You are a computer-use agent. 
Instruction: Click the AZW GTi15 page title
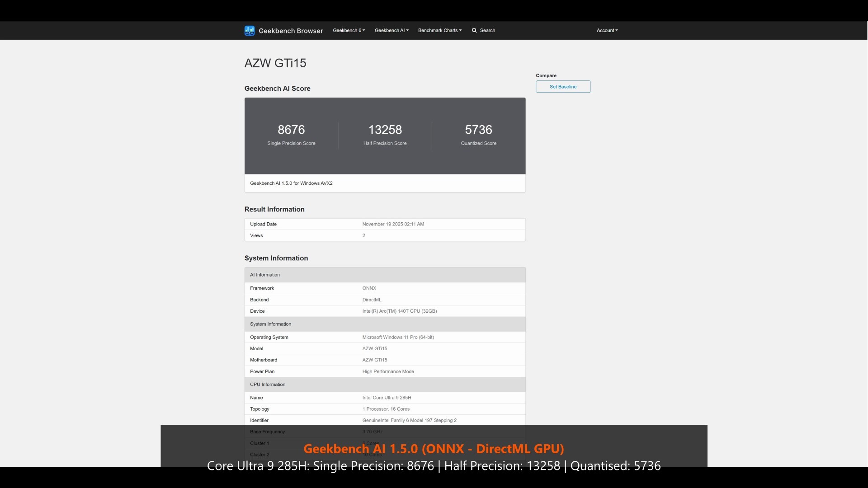click(275, 63)
